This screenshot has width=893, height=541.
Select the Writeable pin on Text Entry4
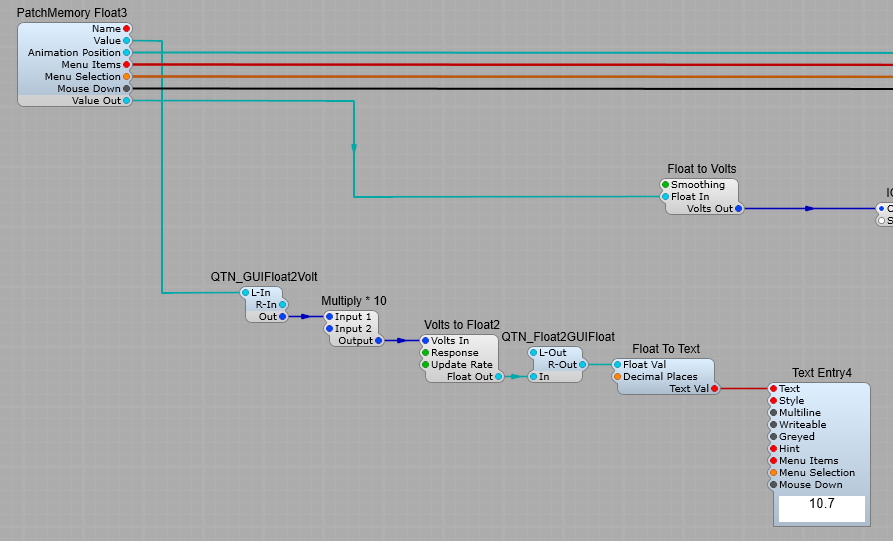(x=773, y=425)
